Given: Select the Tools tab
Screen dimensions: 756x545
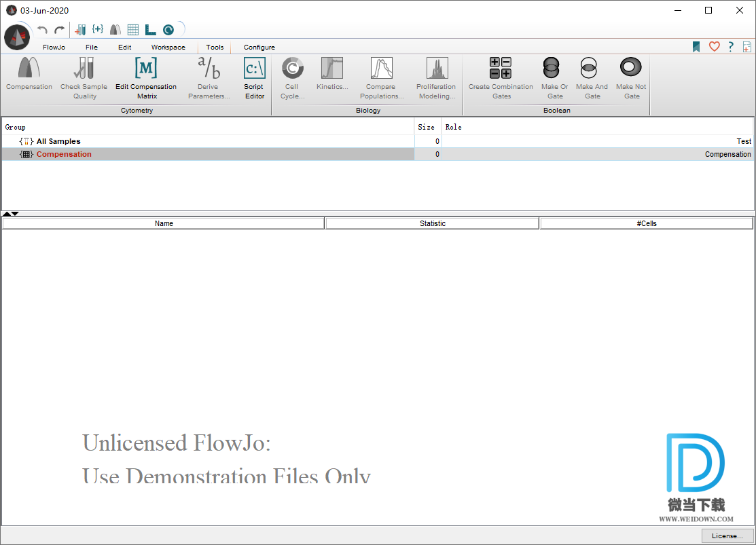Looking at the screenshot, I should click(215, 48).
